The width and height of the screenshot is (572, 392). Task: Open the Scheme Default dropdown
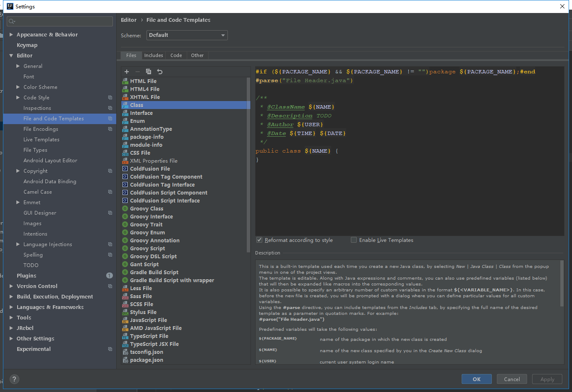coord(187,35)
